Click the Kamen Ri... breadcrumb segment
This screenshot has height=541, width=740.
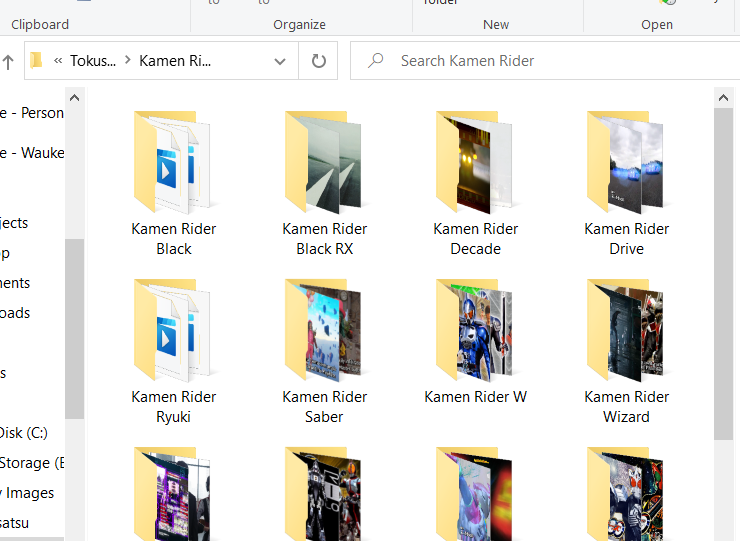point(175,61)
